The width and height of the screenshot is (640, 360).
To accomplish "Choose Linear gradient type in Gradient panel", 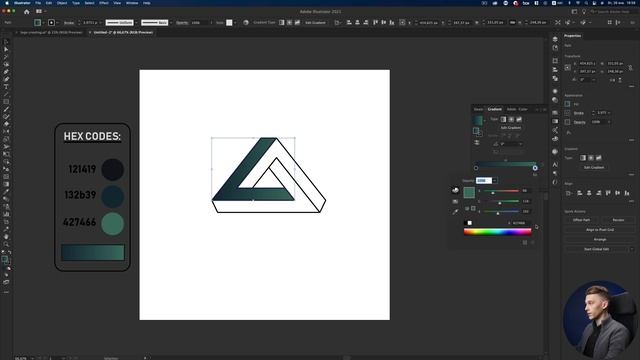I will (x=503, y=119).
